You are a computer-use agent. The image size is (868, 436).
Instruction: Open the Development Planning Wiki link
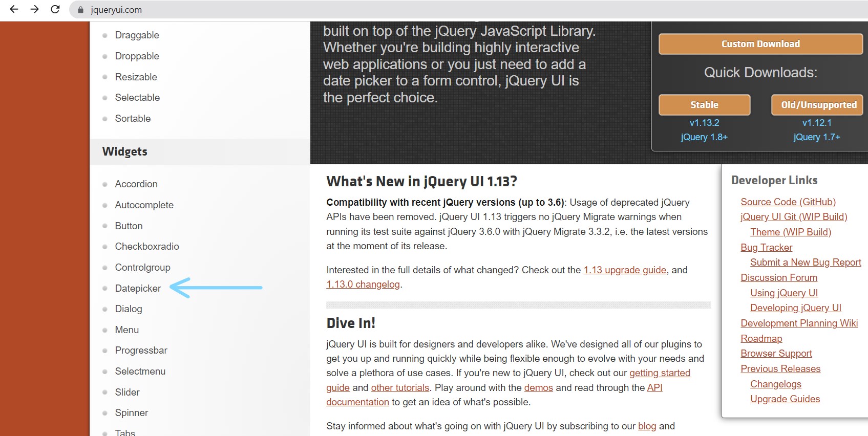click(x=799, y=323)
